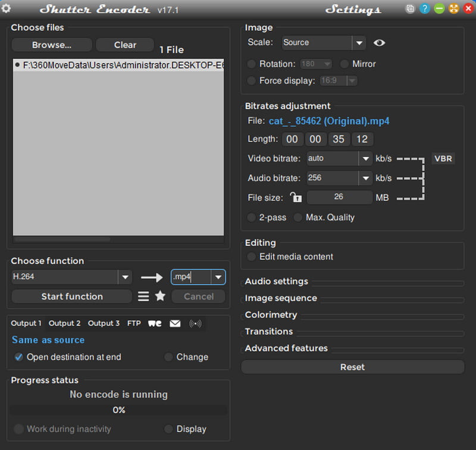
Task: Open the Video bitrate dropdown arrow
Action: pyautogui.click(x=365, y=158)
